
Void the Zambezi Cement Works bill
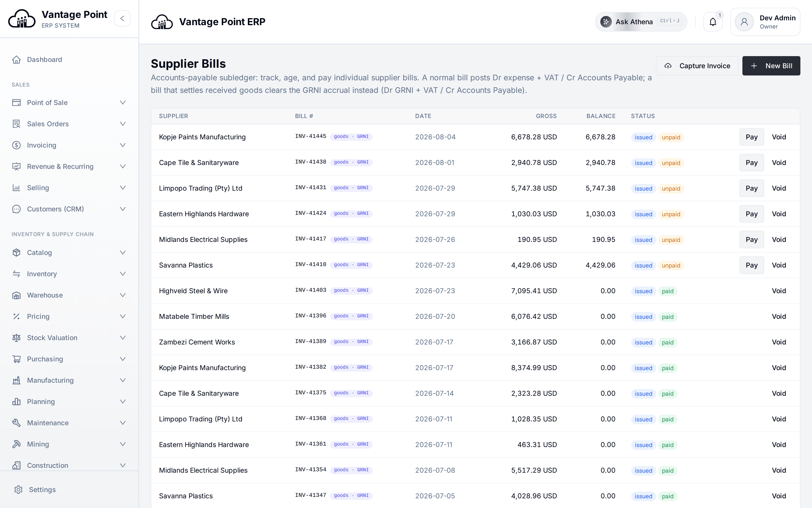[x=779, y=342]
